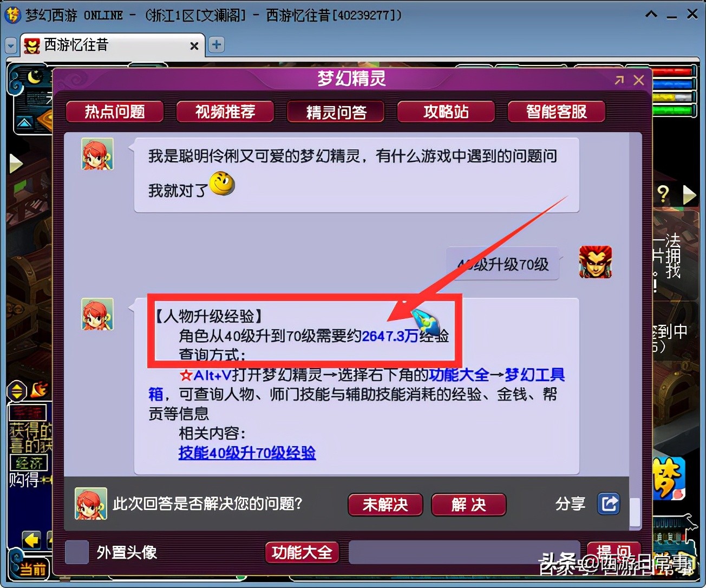Click the game logo icon in title bar
Screen dimensions: 706x588
click(x=13, y=14)
